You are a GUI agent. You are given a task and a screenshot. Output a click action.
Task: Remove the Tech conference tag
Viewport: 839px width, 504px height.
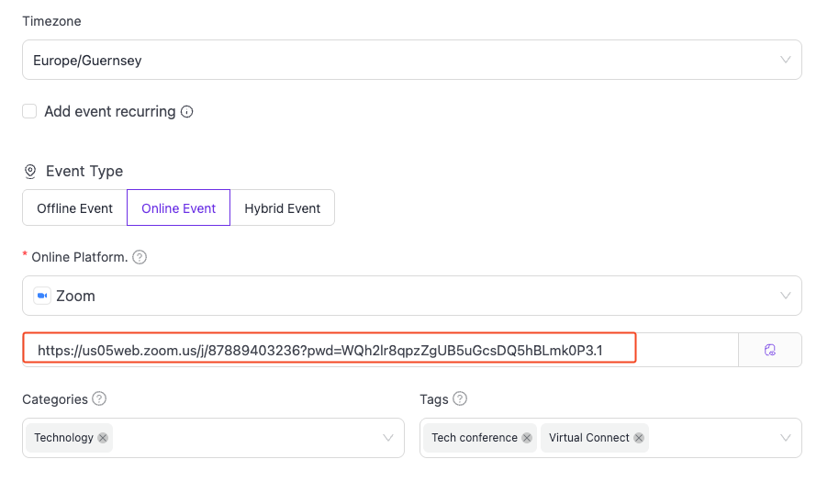(x=527, y=438)
